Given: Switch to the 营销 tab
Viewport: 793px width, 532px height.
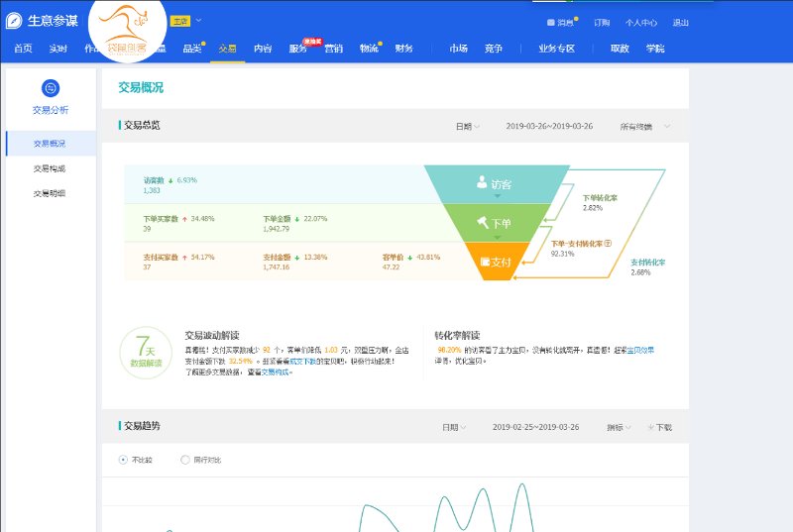Looking at the screenshot, I should [x=334, y=49].
